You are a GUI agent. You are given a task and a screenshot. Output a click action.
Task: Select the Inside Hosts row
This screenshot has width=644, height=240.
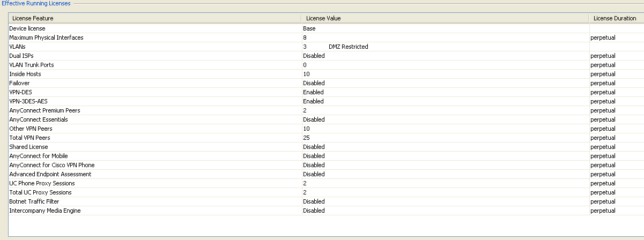pyautogui.click(x=25, y=74)
